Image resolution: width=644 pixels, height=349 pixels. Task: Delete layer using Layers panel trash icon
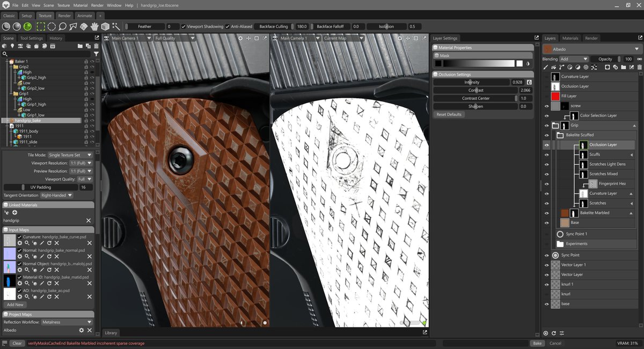click(639, 67)
